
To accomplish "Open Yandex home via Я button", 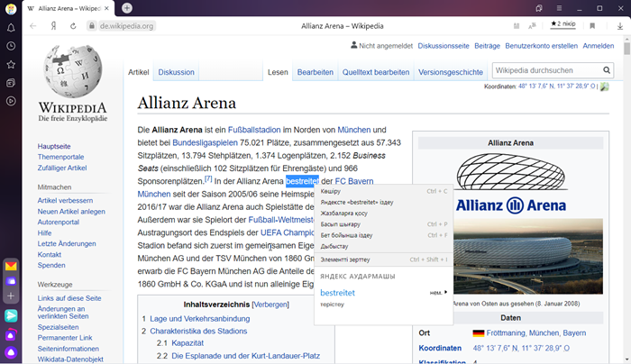I will click(x=53, y=26).
